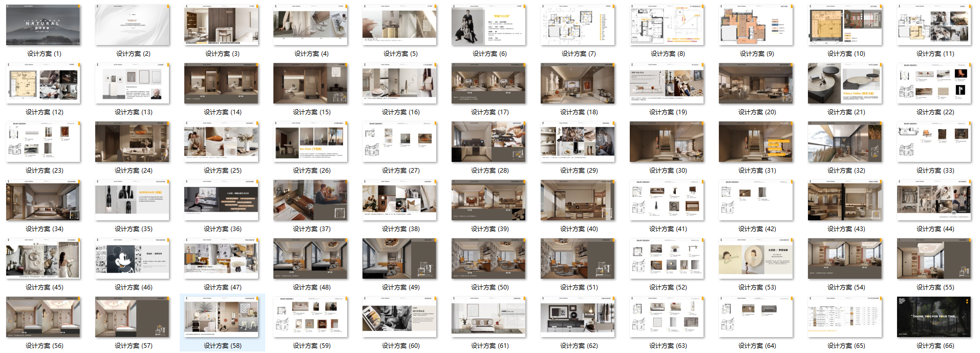This screenshot has height=353, width=980.
Task: Select the 设计方案 (9) colored floor plan
Action: 756,25
